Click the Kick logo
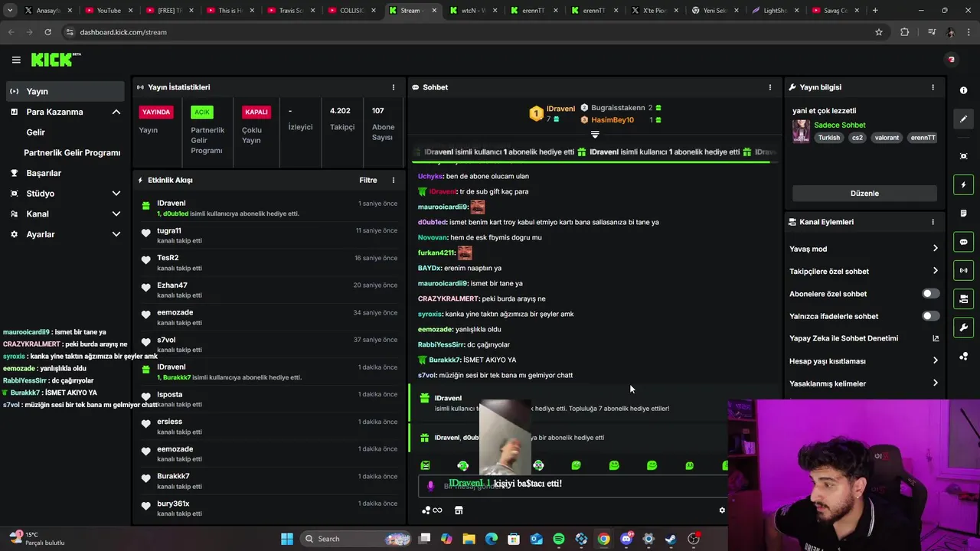The height and width of the screenshot is (551, 980). tap(55, 60)
